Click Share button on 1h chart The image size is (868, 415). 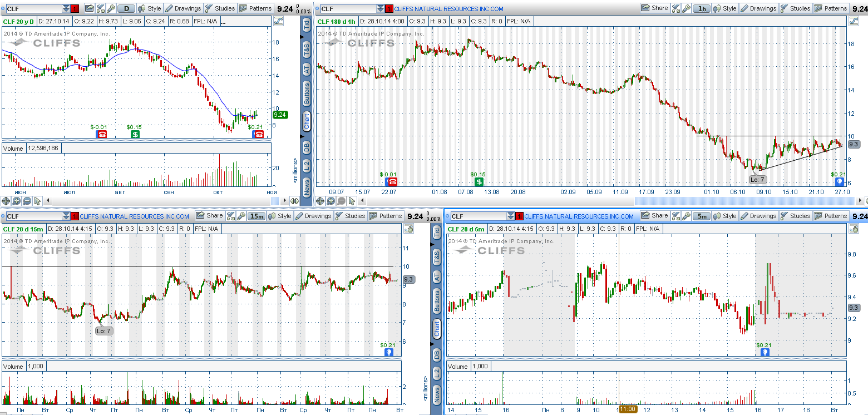coord(654,8)
